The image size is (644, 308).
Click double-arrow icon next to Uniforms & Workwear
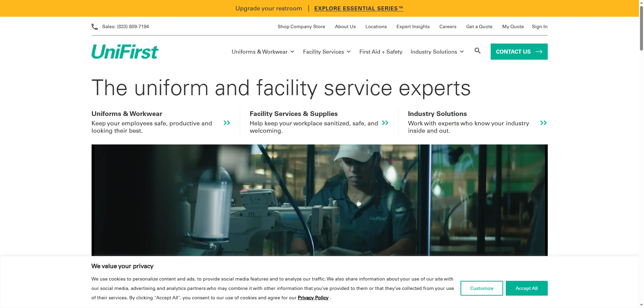coord(227,123)
